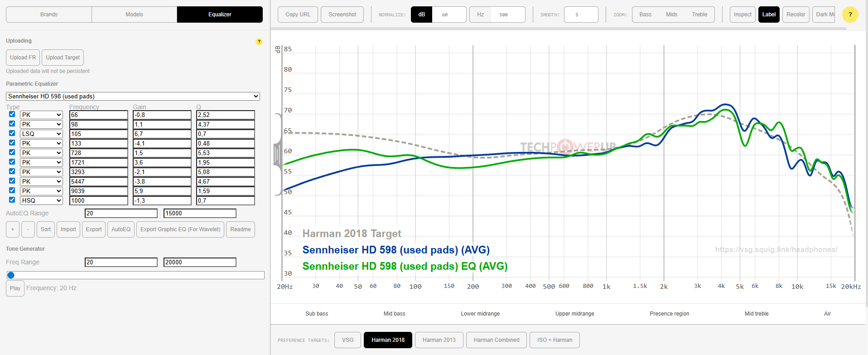Sort the equalizer filters
This screenshot has height=355, width=868.
(46, 229)
